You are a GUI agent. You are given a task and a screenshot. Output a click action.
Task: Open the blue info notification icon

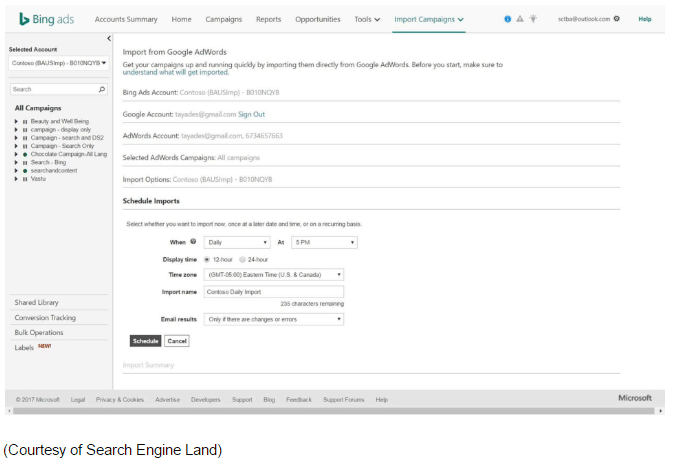tap(507, 19)
